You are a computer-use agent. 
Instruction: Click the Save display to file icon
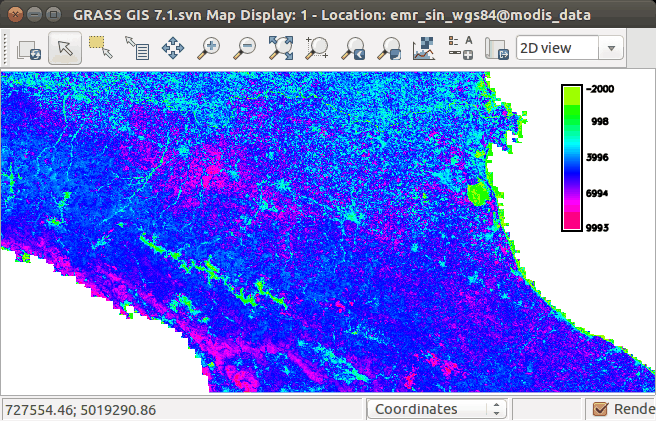(x=496, y=47)
